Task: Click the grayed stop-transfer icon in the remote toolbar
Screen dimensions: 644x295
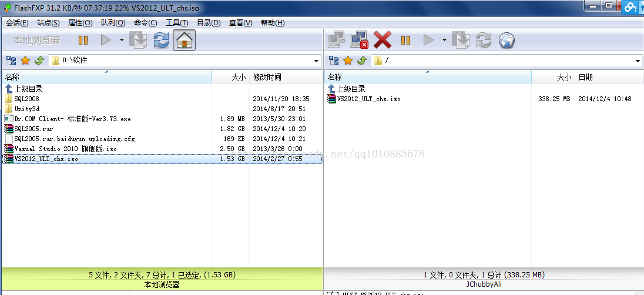Action: pyautogui.click(x=461, y=41)
